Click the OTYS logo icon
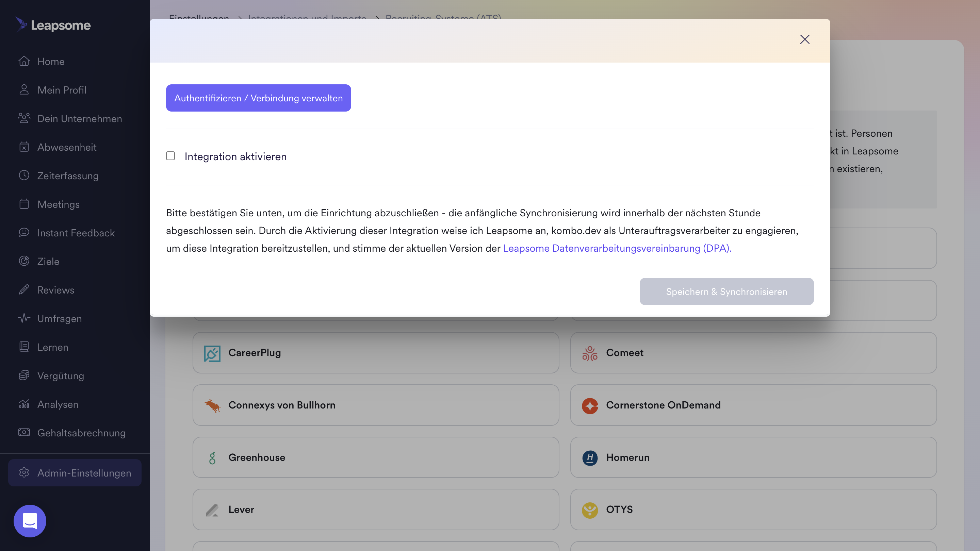The image size is (980, 551). click(590, 510)
